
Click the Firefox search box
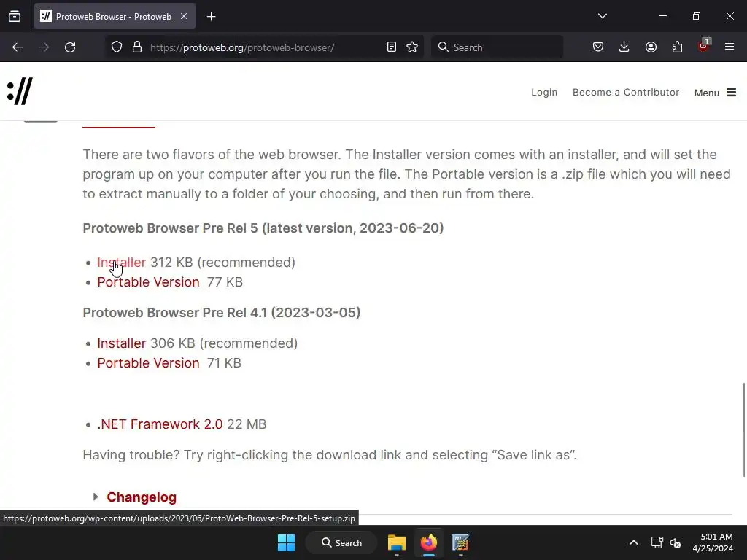497,47
